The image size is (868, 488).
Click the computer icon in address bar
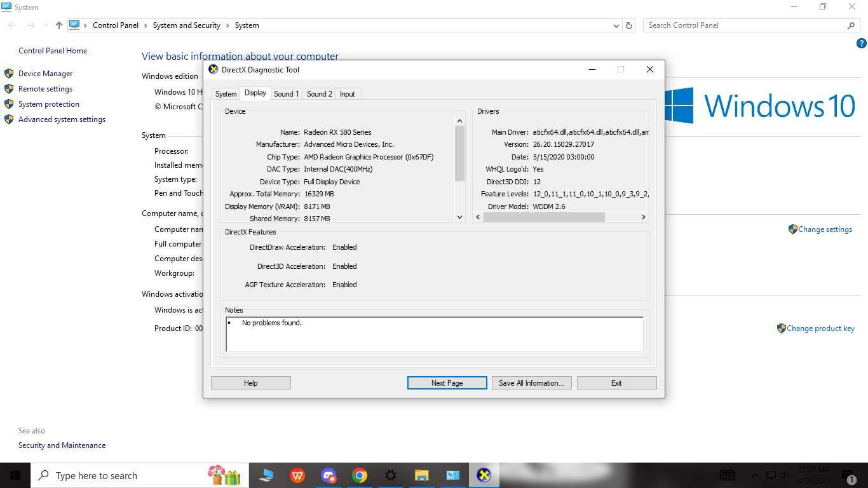74,25
